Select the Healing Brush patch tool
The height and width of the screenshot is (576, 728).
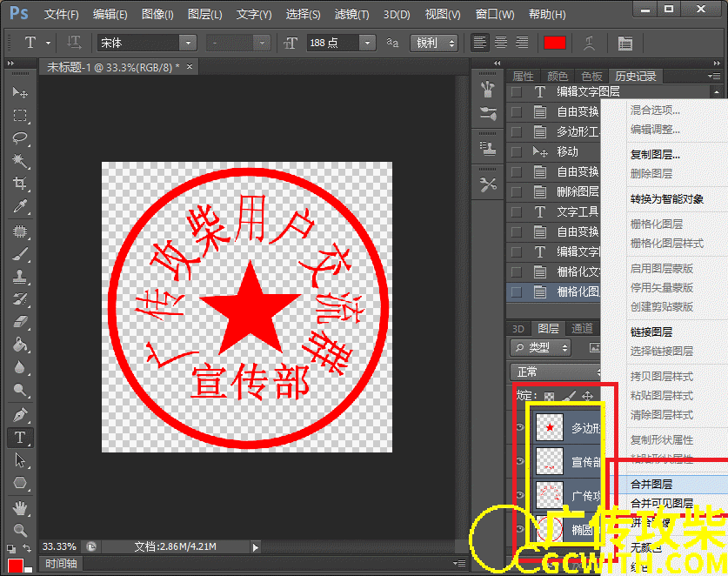coord(20,231)
